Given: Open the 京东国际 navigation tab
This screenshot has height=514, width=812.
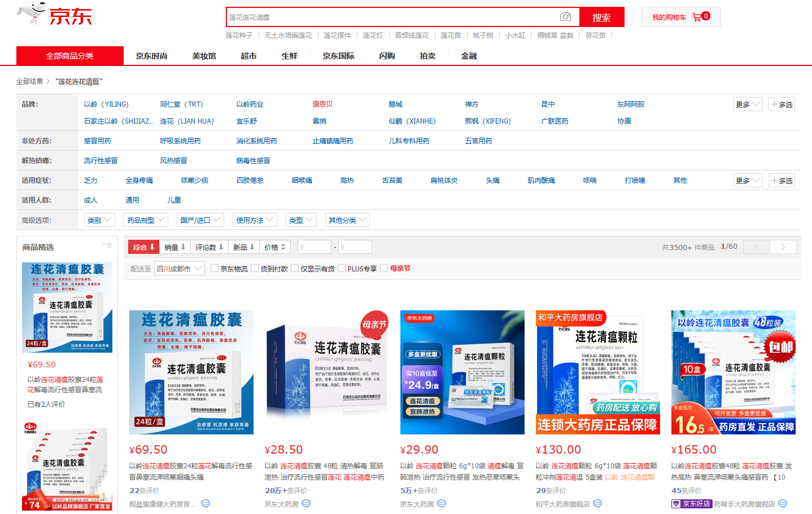Looking at the screenshot, I should [338, 56].
